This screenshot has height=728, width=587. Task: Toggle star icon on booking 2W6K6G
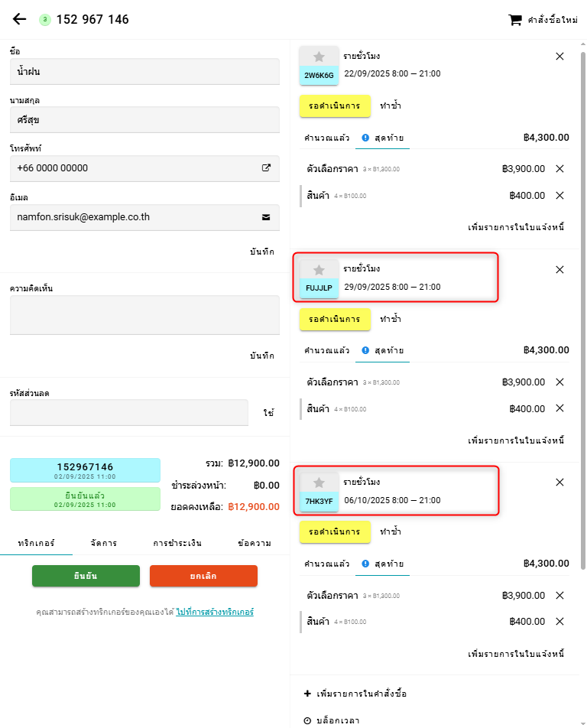tap(319, 57)
